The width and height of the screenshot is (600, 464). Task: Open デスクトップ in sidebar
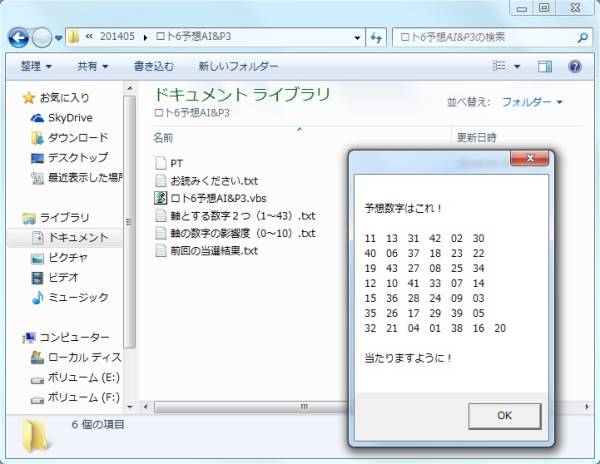click(x=69, y=158)
